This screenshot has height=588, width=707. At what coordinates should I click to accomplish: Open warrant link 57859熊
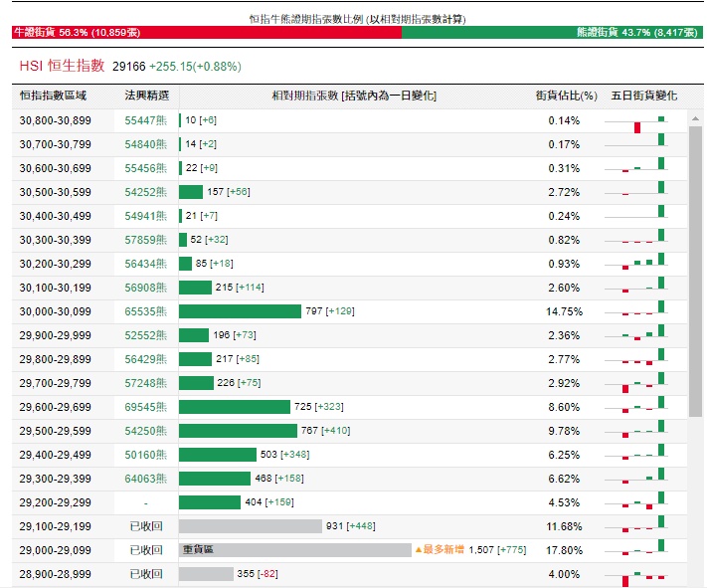145,240
